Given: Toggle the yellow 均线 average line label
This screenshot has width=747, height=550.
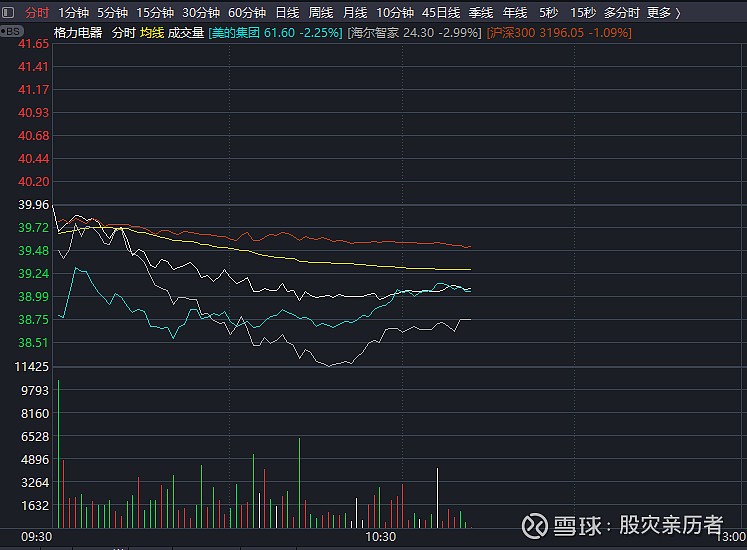Looking at the screenshot, I should tap(152, 33).
